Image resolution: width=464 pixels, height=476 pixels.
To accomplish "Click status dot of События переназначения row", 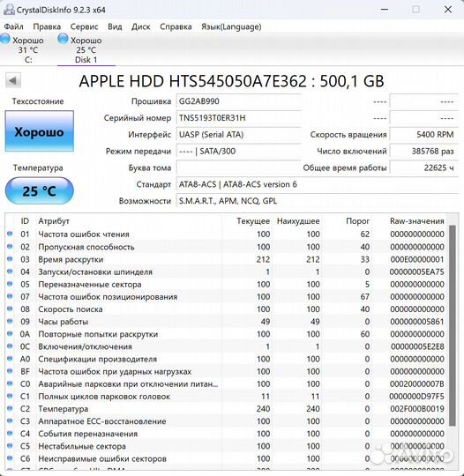I will pos(10,433).
